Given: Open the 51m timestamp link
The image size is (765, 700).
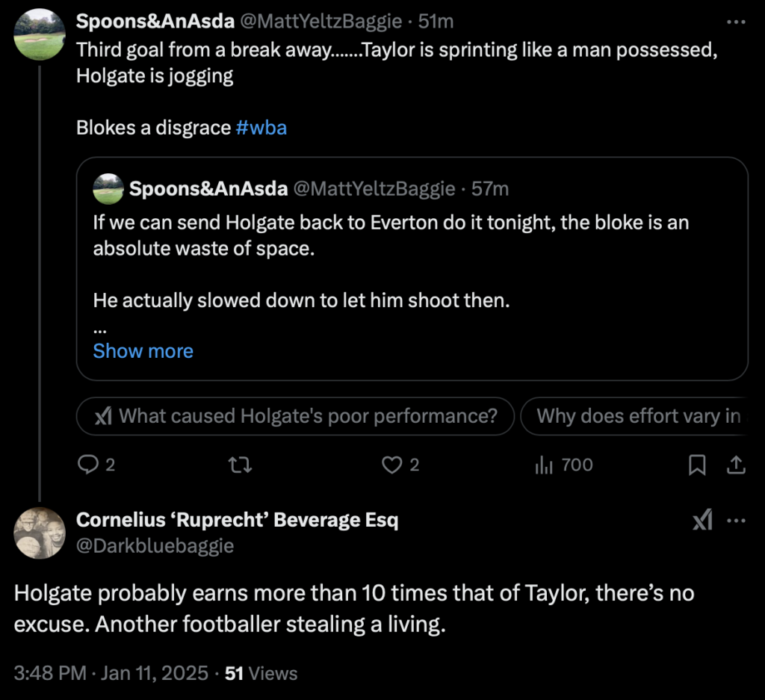Looking at the screenshot, I should tap(436, 22).
